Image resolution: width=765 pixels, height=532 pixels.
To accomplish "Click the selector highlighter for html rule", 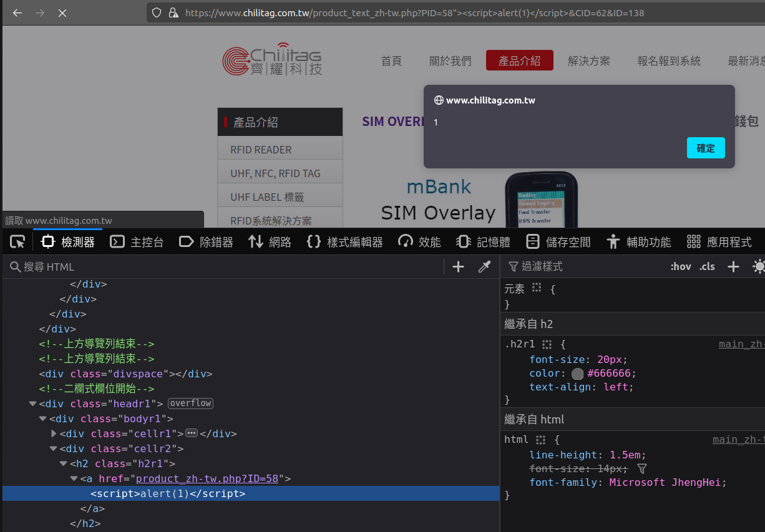I will (541, 440).
